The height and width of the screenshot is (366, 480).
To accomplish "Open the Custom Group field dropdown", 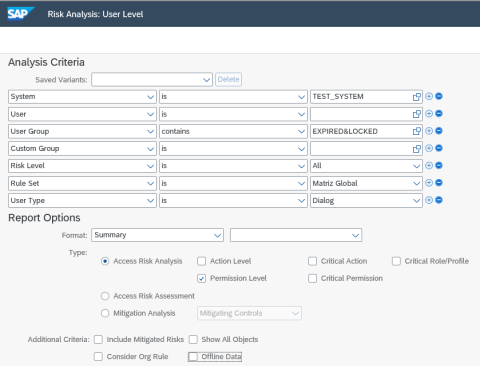I will point(150,149).
